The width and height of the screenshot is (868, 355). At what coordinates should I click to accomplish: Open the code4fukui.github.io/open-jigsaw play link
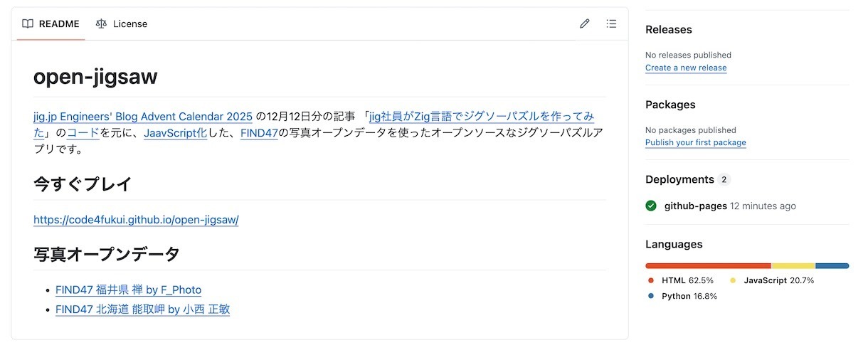[x=136, y=220]
